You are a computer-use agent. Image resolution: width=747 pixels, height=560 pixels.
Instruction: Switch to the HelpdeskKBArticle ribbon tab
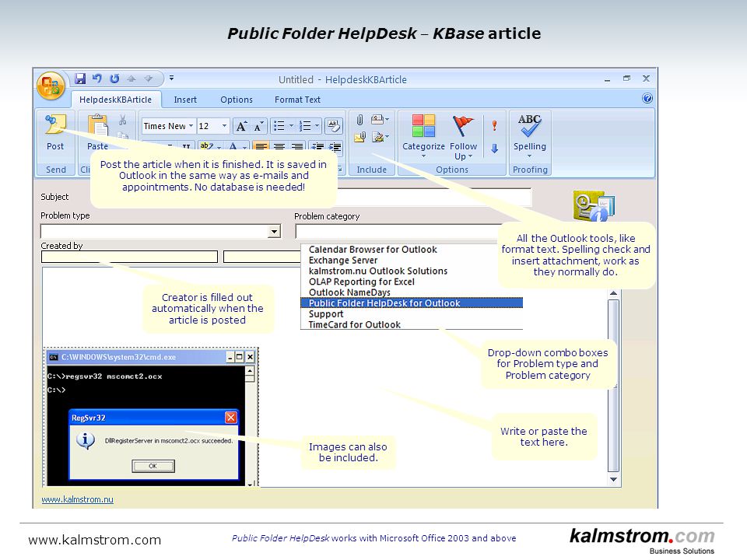coord(116,100)
